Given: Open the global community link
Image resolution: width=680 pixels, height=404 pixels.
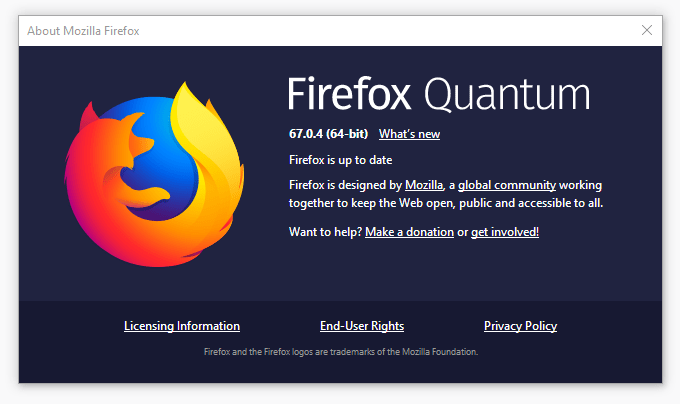Looking at the screenshot, I should coord(507,185).
